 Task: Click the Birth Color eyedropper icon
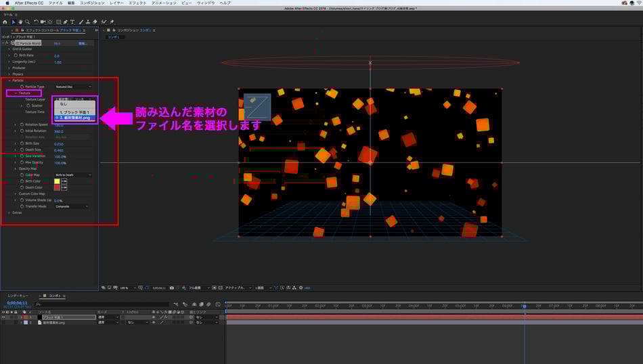[x=65, y=181]
